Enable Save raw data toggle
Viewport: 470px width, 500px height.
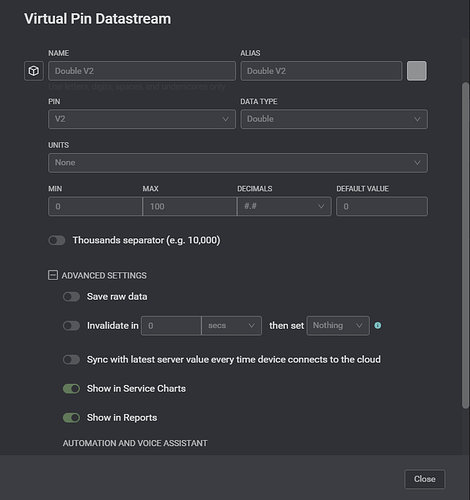71,297
